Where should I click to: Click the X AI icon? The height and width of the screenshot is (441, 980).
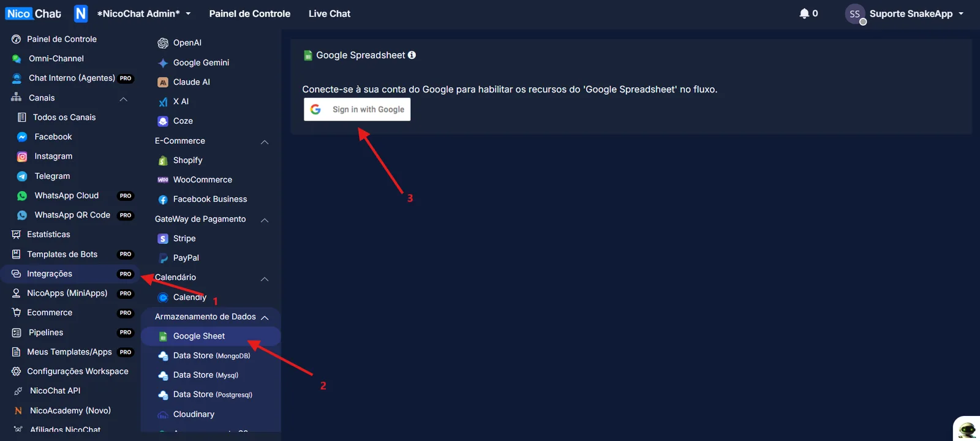(163, 102)
